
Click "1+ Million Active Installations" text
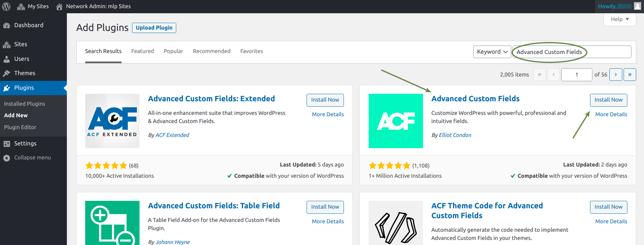click(x=405, y=176)
